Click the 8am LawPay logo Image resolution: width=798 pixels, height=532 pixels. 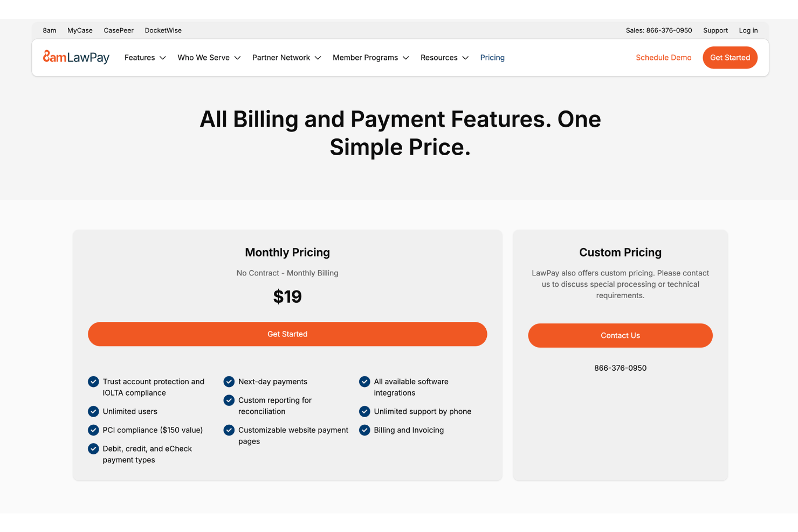click(x=76, y=57)
